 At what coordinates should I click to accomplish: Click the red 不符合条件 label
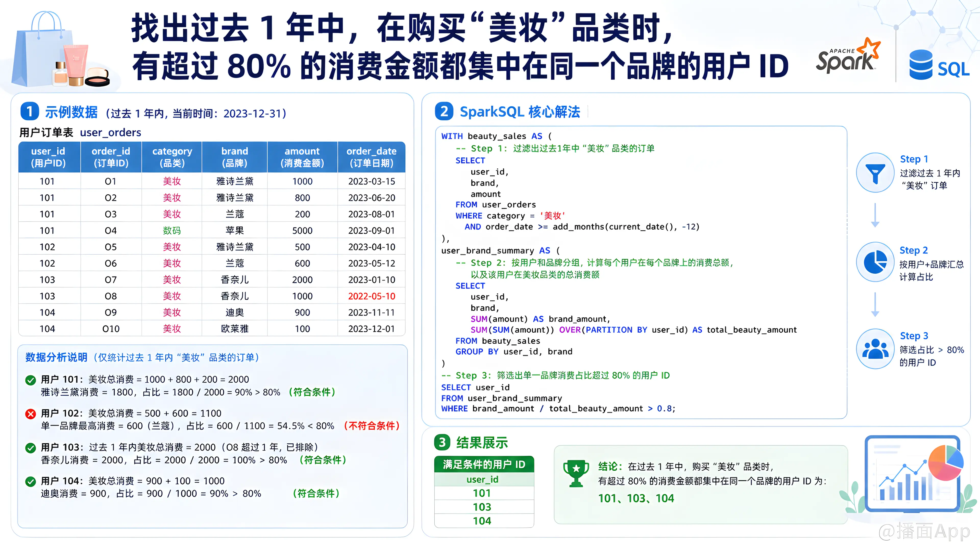click(372, 426)
